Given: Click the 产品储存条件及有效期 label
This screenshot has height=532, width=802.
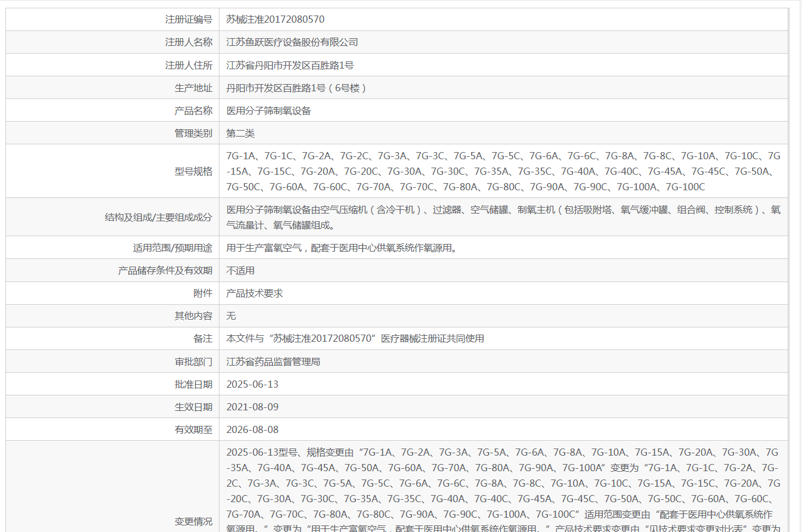Looking at the screenshot, I should point(165,270).
